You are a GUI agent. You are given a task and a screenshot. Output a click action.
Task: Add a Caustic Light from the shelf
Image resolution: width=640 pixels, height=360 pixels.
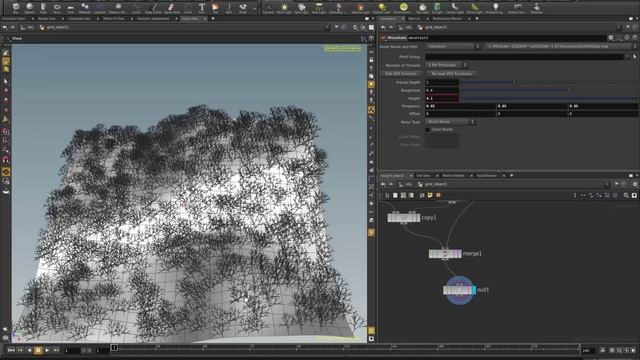[x=454, y=8]
